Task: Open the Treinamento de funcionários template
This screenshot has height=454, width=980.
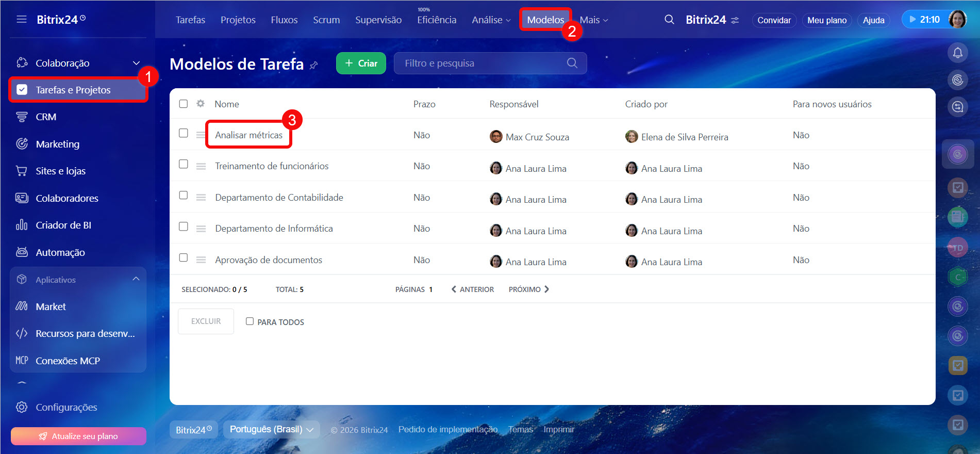Action: tap(272, 166)
